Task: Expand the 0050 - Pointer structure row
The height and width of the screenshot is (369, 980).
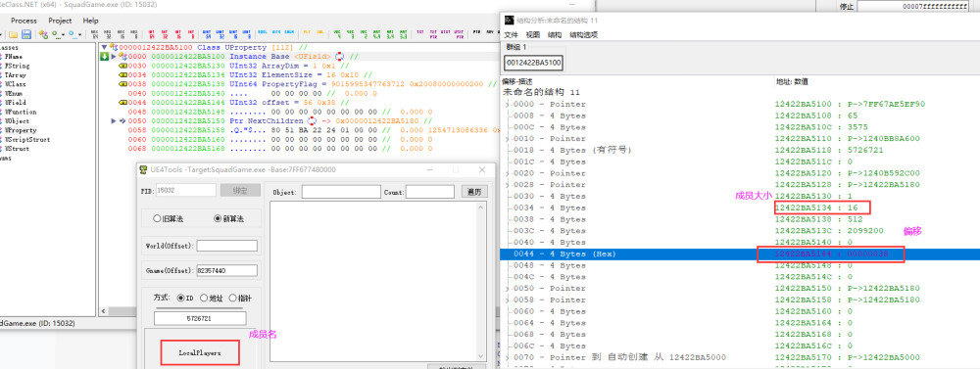Action: [x=508, y=289]
